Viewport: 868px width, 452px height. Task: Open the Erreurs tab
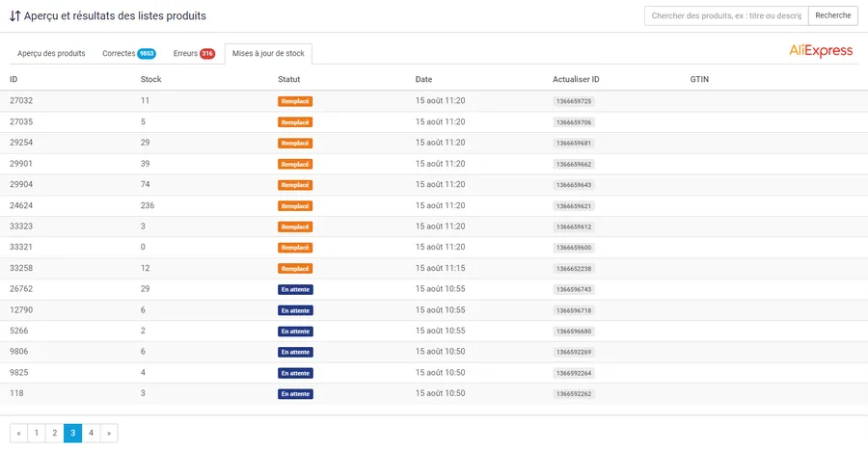click(193, 54)
